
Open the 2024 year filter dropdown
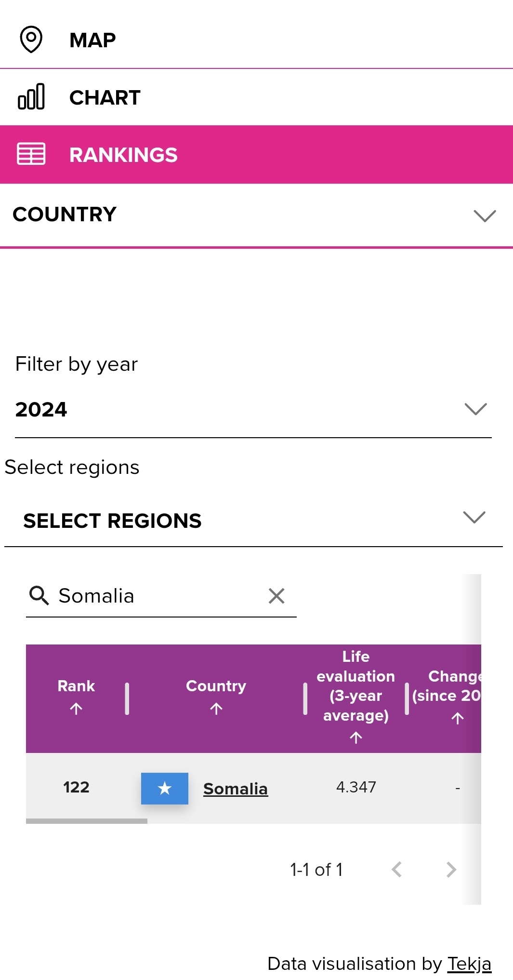253,410
